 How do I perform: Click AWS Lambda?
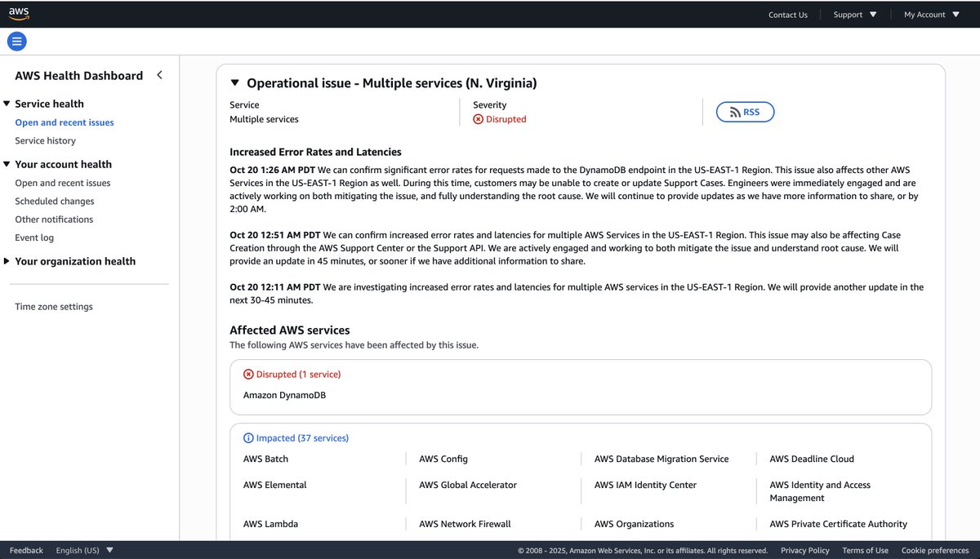[270, 524]
